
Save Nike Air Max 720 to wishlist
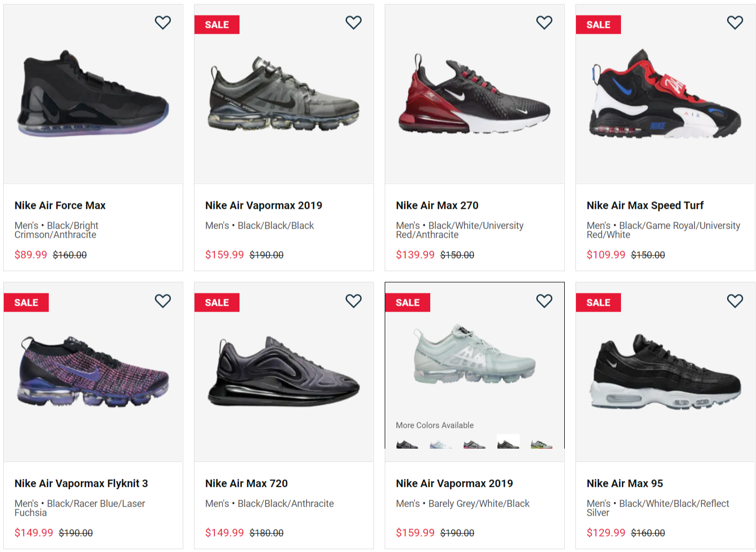354,301
